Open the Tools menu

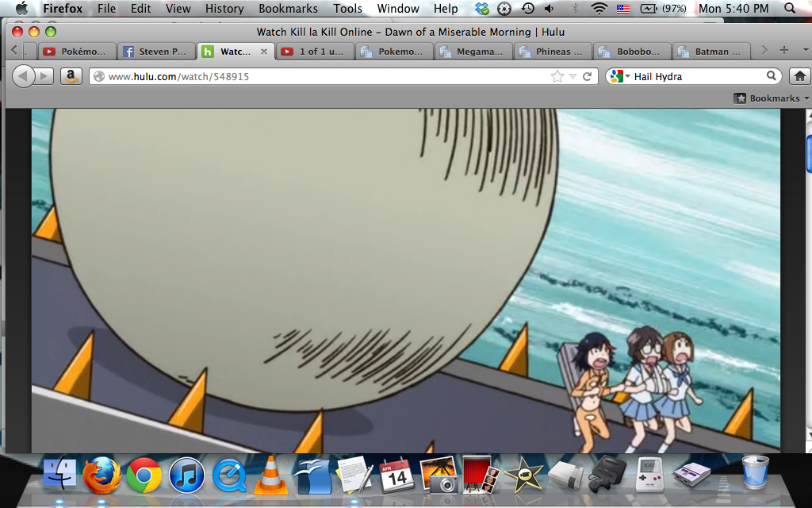[x=347, y=8]
